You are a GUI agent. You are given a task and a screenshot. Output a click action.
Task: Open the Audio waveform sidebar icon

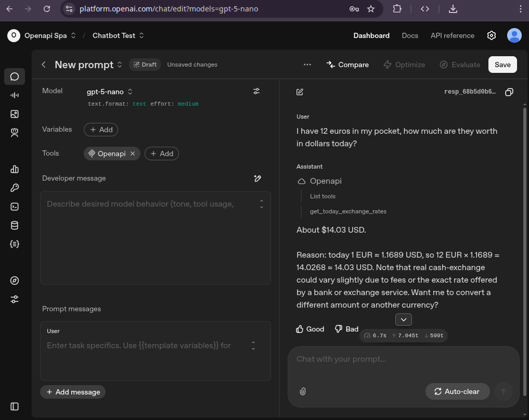15,95
